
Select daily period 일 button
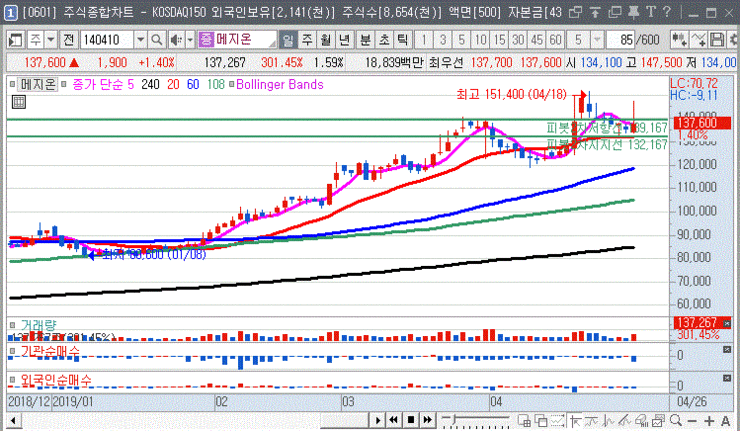pyautogui.click(x=287, y=40)
